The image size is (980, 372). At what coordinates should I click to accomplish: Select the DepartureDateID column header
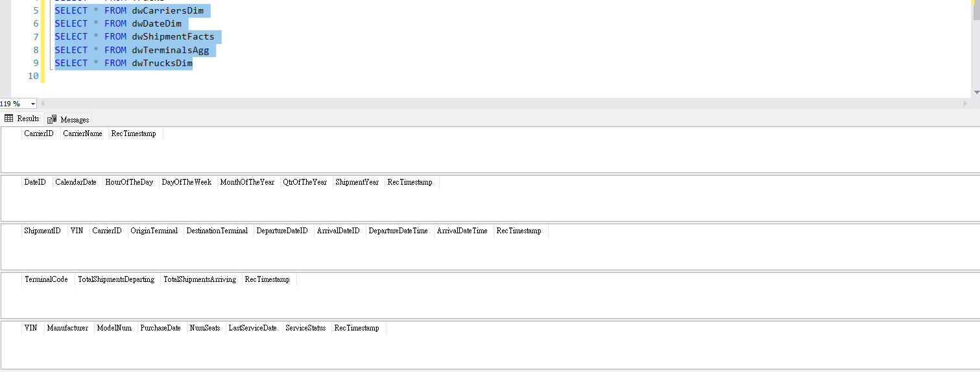pyautogui.click(x=283, y=231)
